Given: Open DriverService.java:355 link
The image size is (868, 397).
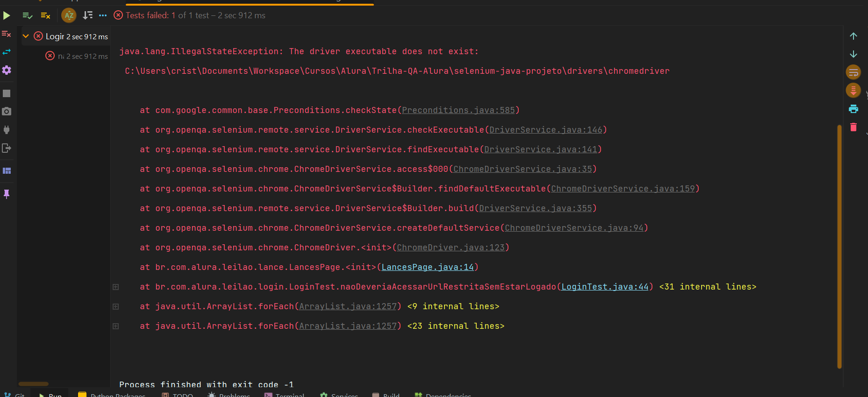Looking at the screenshot, I should pyautogui.click(x=535, y=208).
